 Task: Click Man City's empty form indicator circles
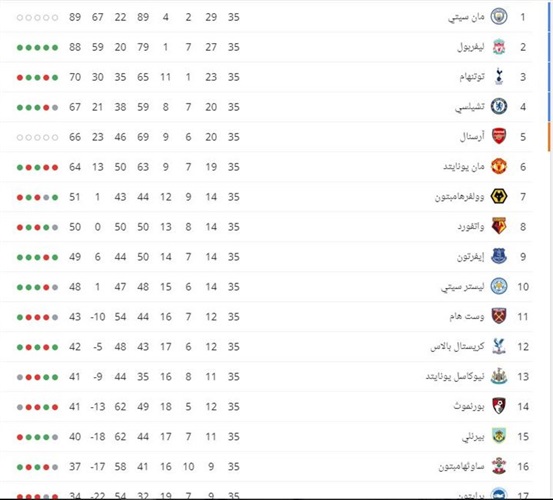[37, 17]
